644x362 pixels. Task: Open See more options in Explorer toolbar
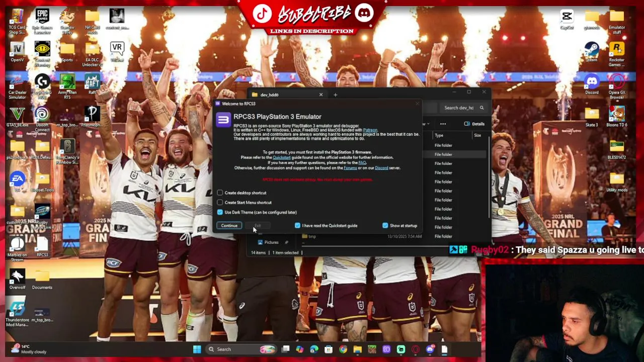tap(443, 124)
